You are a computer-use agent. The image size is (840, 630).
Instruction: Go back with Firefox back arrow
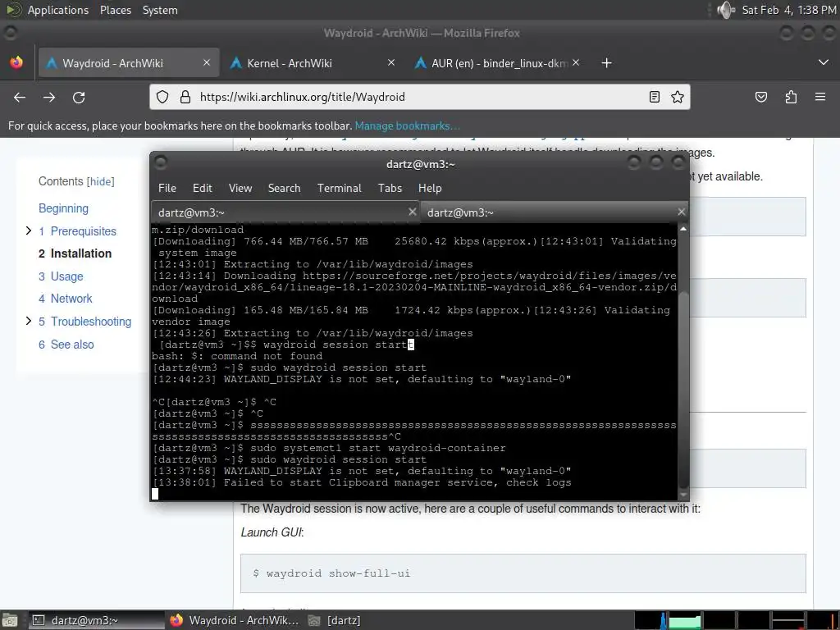coord(20,97)
